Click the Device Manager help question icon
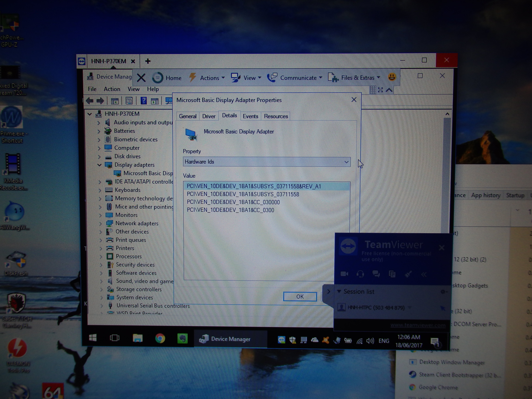The width and height of the screenshot is (532, 399). point(144,101)
